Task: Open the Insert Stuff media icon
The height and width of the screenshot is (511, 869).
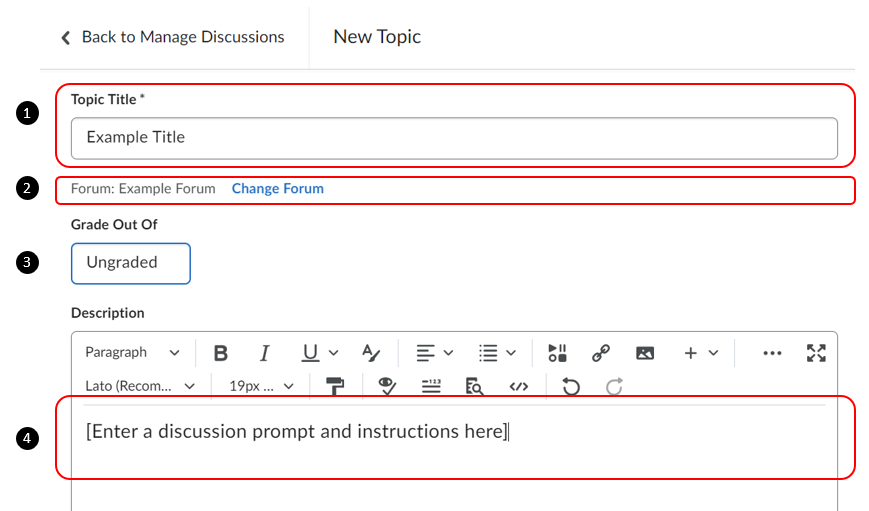Action: 558,353
